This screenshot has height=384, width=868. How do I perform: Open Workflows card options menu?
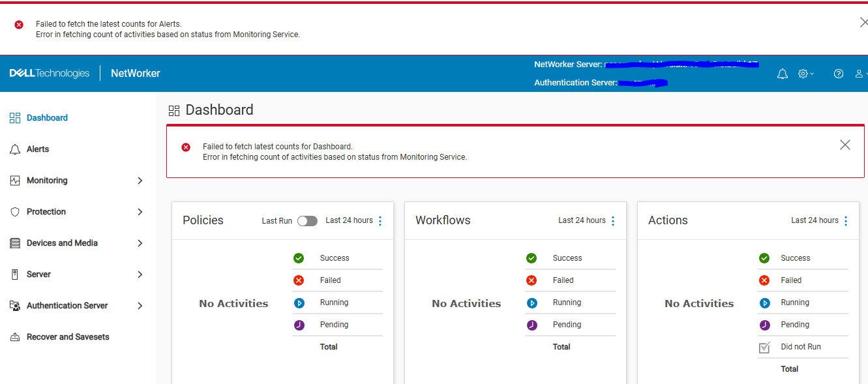point(613,221)
